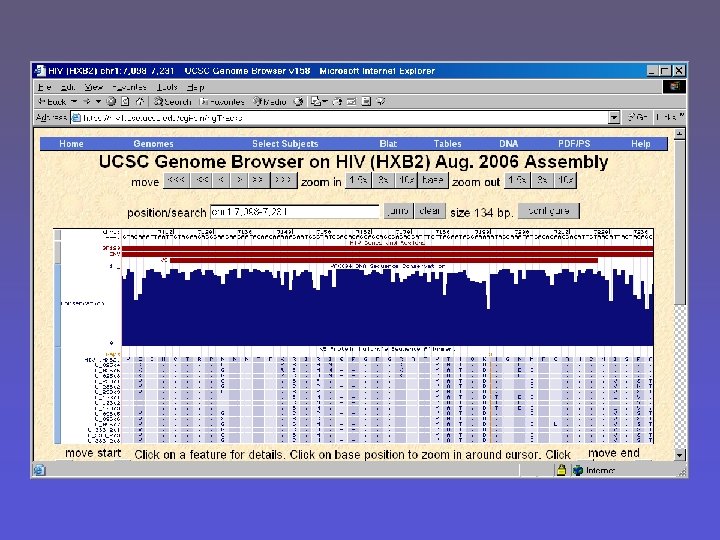720x540 pixels.
Task: Click the top red HIV sequence feature bar
Action: [387, 248]
